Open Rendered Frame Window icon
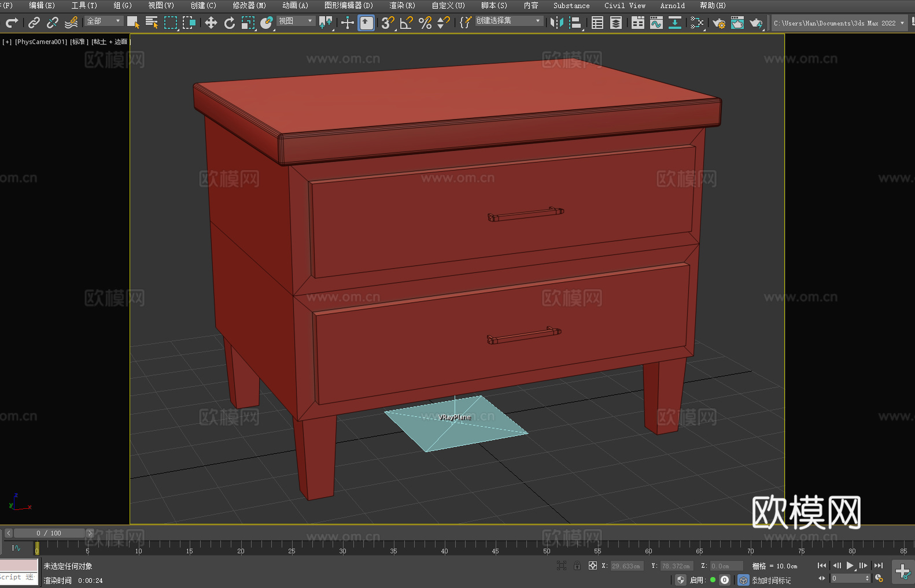This screenshot has width=915, height=588. pyautogui.click(x=737, y=23)
